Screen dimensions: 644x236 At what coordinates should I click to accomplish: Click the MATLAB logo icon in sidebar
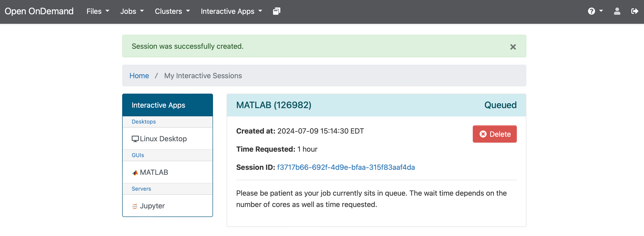135,172
